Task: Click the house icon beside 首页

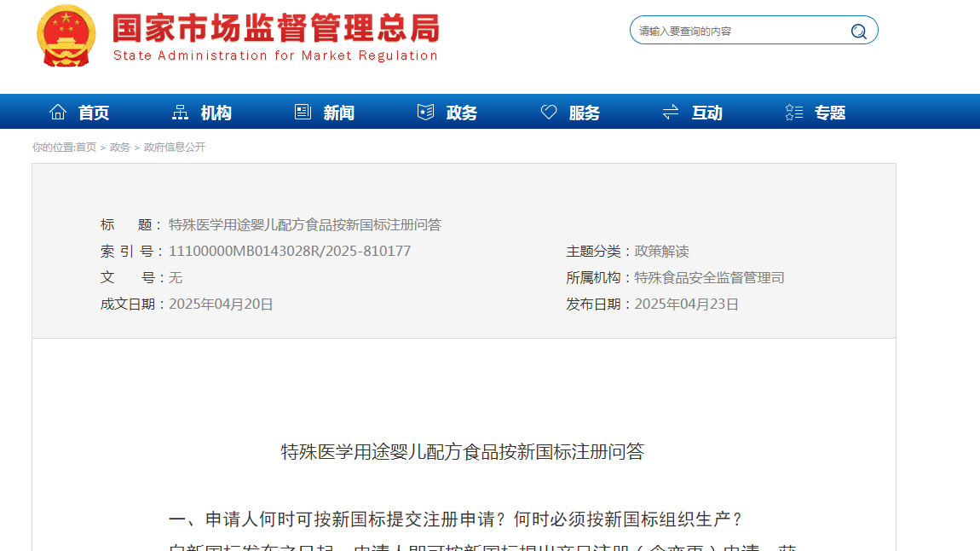Action: point(58,112)
